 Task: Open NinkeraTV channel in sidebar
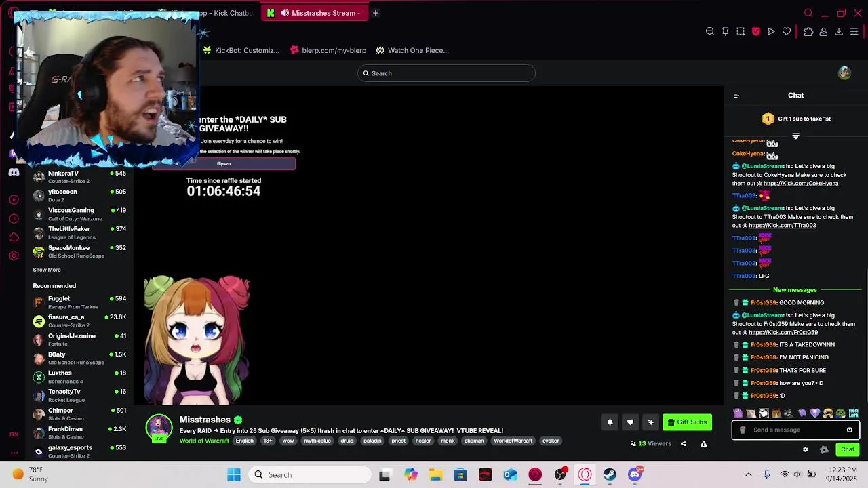(79, 177)
